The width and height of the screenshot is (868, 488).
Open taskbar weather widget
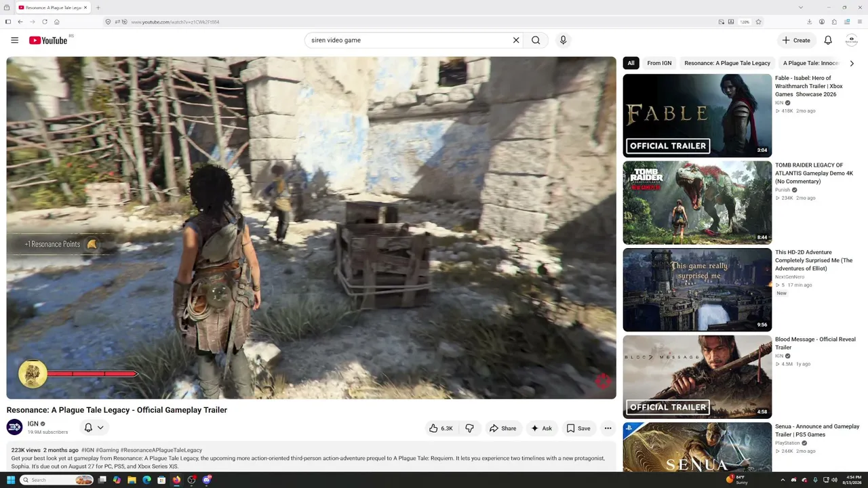point(736,480)
